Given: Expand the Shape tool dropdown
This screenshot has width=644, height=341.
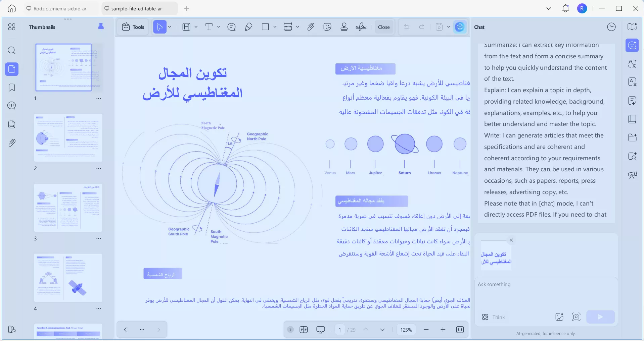Looking at the screenshot, I should click(275, 27).
